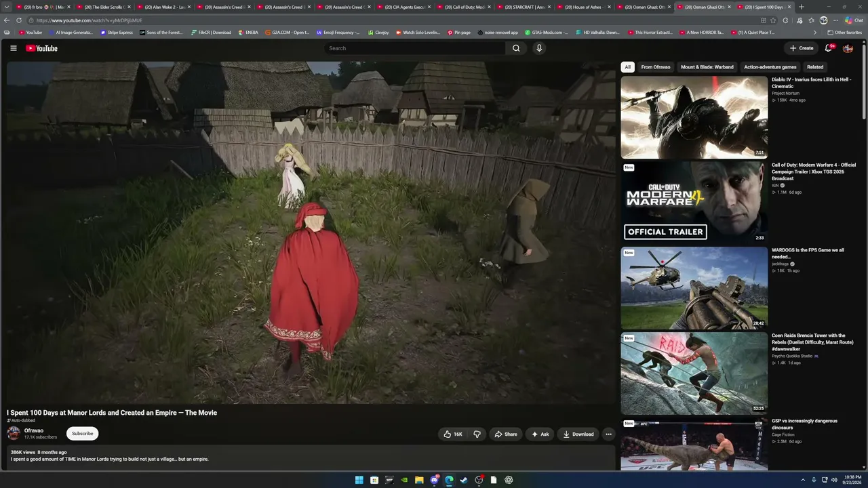Screen dimensions: 868x488
Task: Like the video with thumbs up
Action: coord(452,434)
